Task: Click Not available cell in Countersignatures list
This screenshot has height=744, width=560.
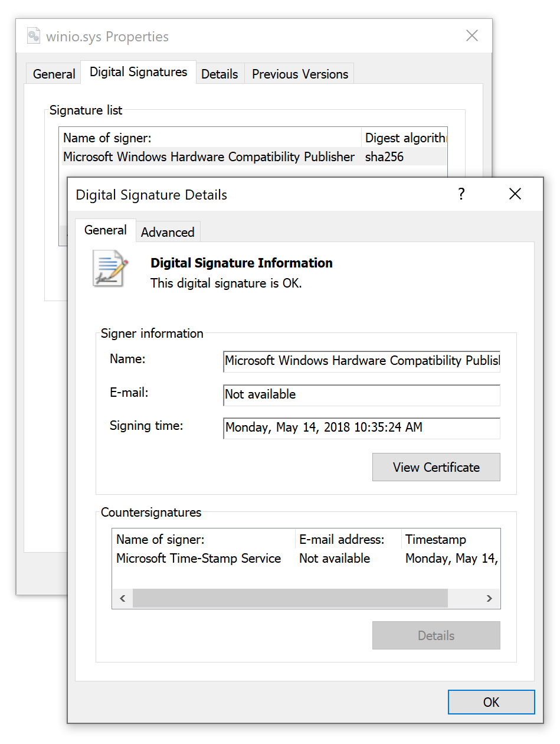Action: pos(335,559)
